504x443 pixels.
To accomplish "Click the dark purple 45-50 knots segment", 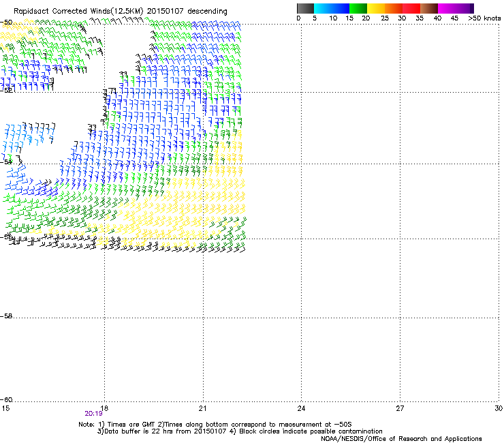I will coord(464,8).
